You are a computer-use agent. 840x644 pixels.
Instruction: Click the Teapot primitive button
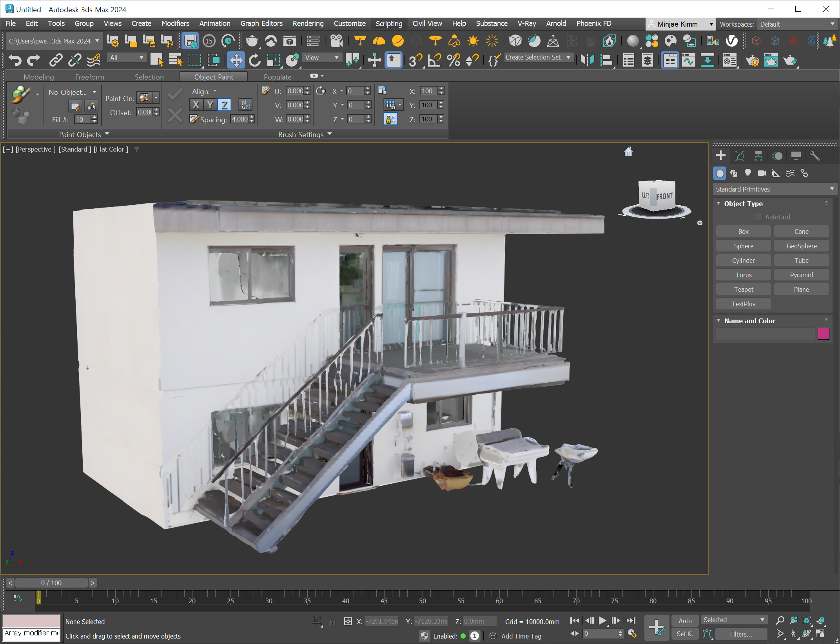coord(743,289)
